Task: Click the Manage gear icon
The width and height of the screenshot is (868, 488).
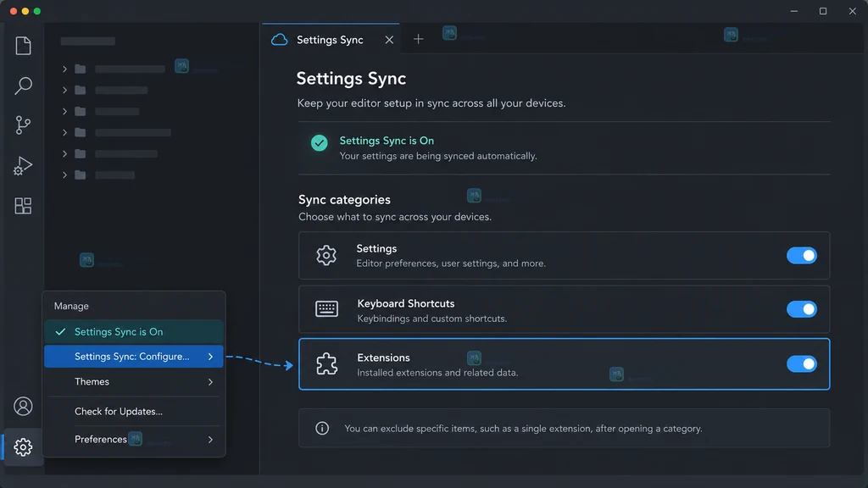Action: 23,446
